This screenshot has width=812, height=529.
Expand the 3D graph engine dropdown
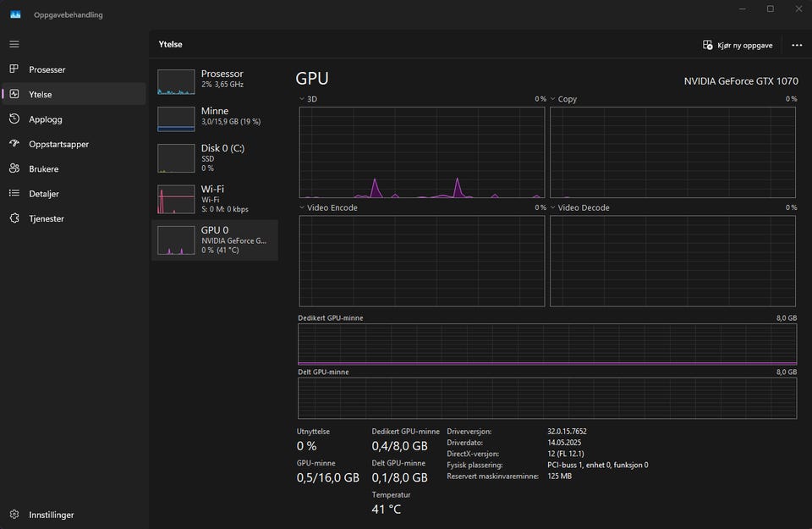click(303, 99)
